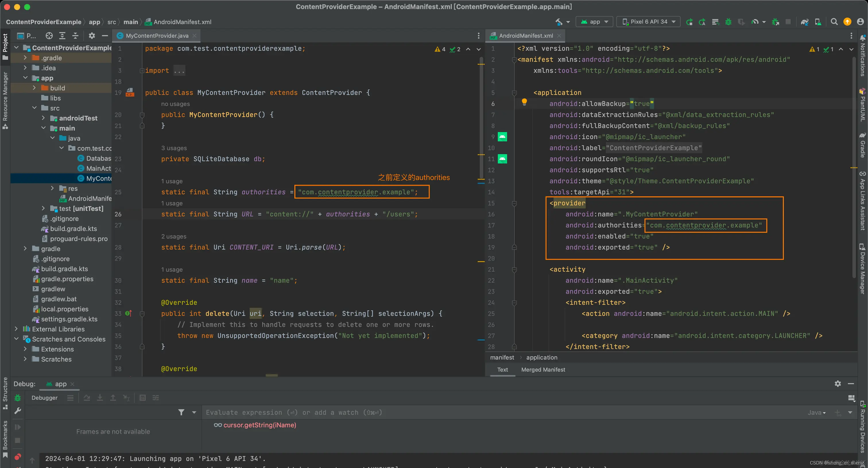Open the Pixel 6 API 34 device dropdown

[648, 22]
